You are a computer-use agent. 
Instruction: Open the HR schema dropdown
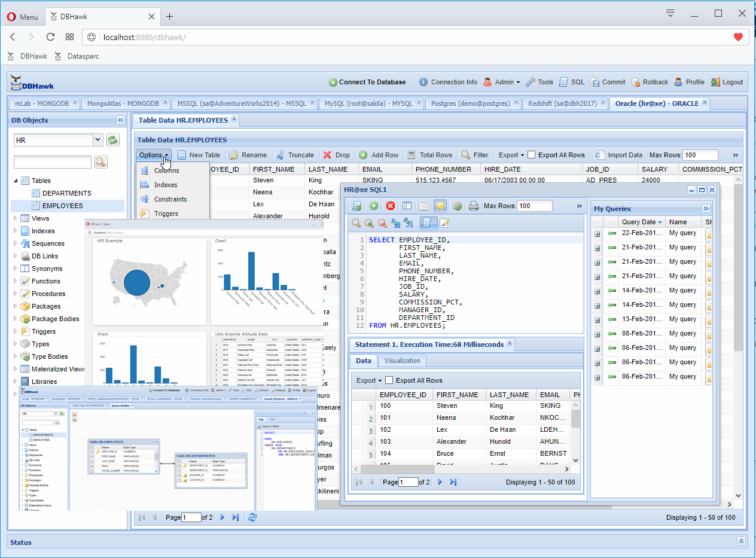tap(98, 140)
